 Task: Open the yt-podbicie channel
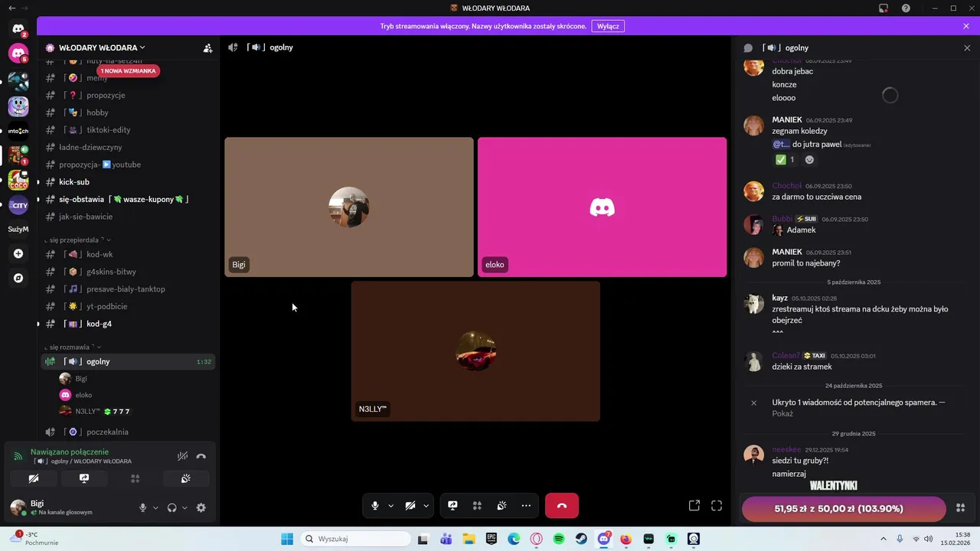(106, 306)
